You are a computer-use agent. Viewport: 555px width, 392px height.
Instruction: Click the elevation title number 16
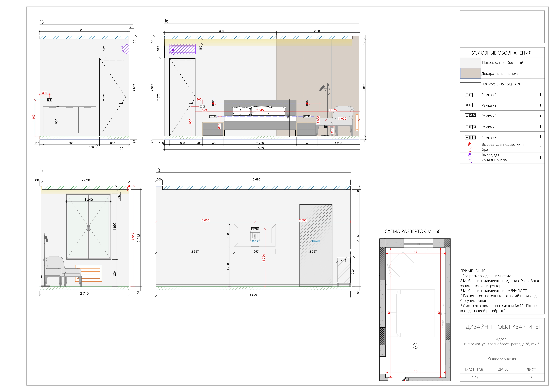coord(166,21)
